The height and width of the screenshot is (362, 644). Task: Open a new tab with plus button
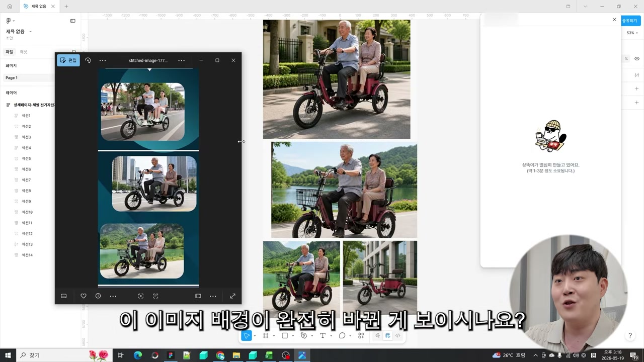[66, 6]
